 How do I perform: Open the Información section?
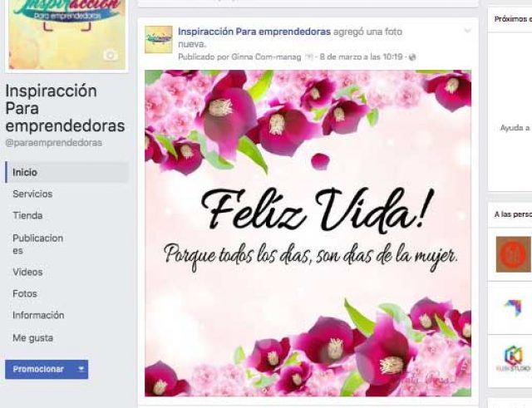click(38, 315)
